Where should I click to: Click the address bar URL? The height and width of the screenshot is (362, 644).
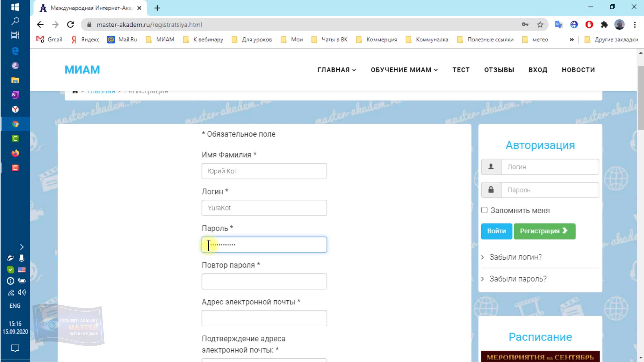click(x=150, y=25)
